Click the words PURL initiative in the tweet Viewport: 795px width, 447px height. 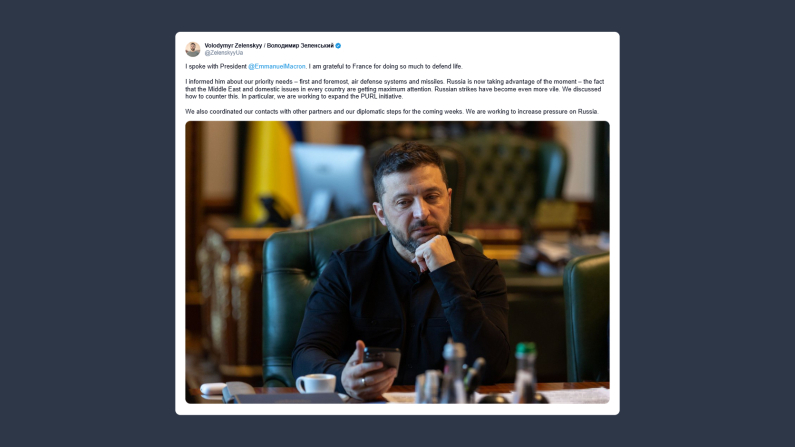coord(381,96)
